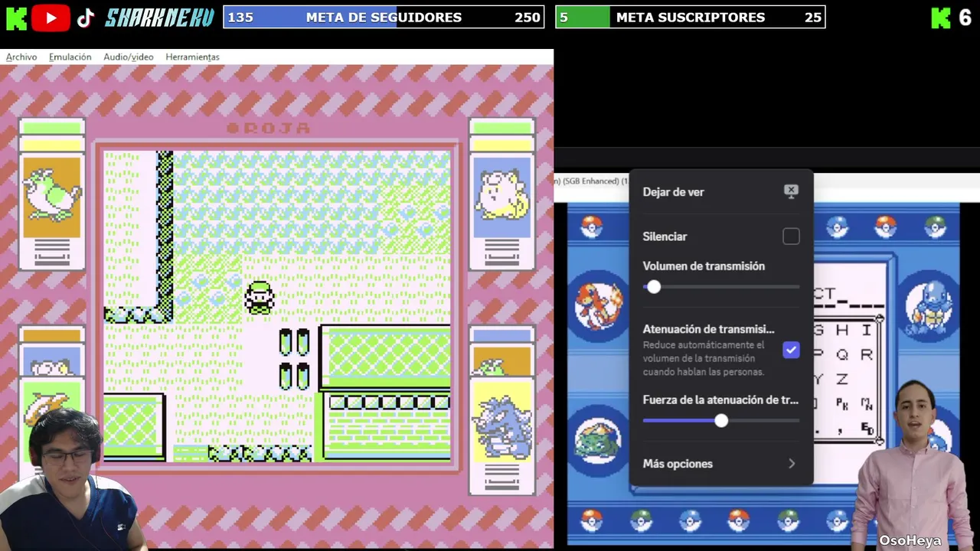Click the SGB Enhanced window title text
Screen dimensions: 980x551
pyautogui.click(x=590, y=181)
